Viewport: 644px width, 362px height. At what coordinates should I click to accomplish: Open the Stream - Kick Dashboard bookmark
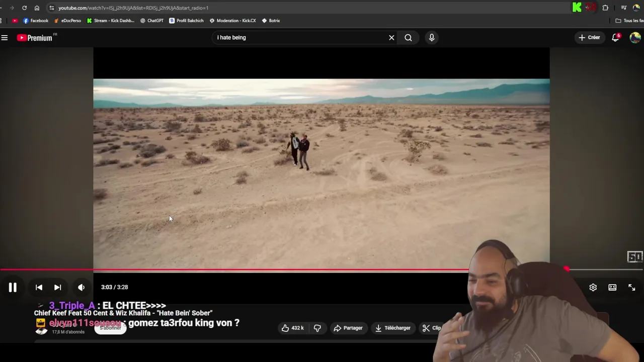coord(110,21)
